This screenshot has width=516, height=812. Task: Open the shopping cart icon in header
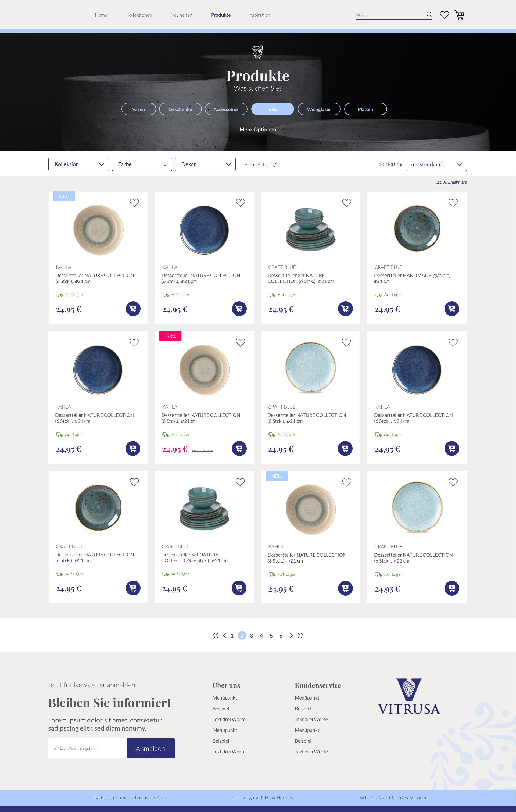click(x=459, y=15)
